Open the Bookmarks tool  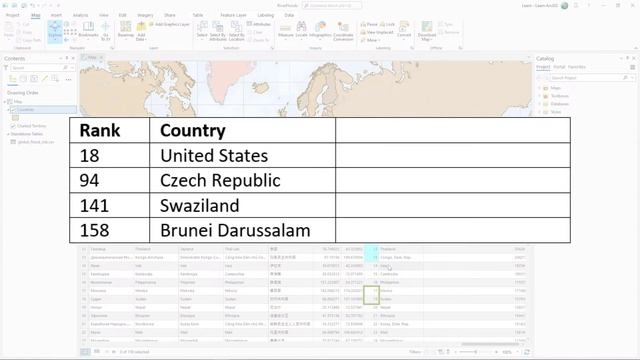point(88,30)
